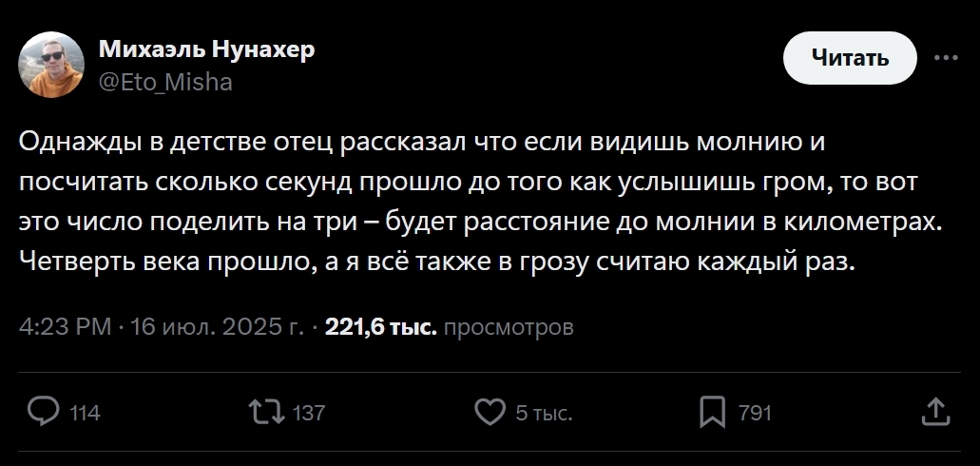Click the repost count 137
Viewport: 980px width, 466px height.
click(309, 413)
